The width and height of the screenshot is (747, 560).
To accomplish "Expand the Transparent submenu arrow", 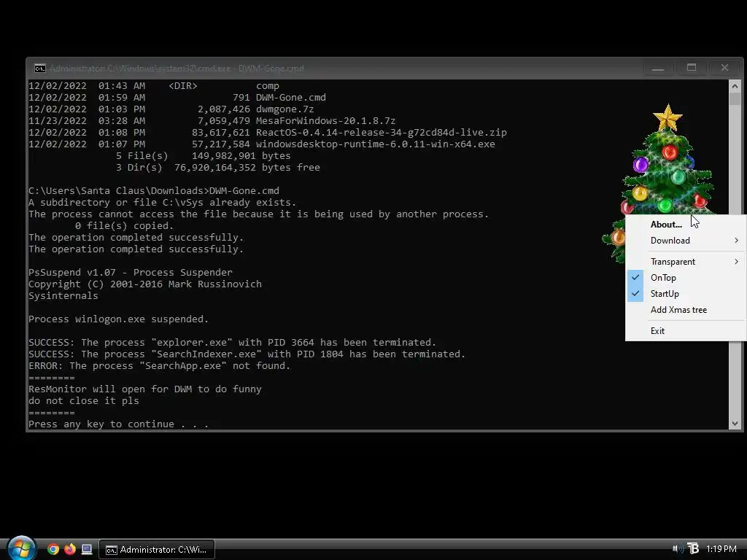I will pos(737,262).
